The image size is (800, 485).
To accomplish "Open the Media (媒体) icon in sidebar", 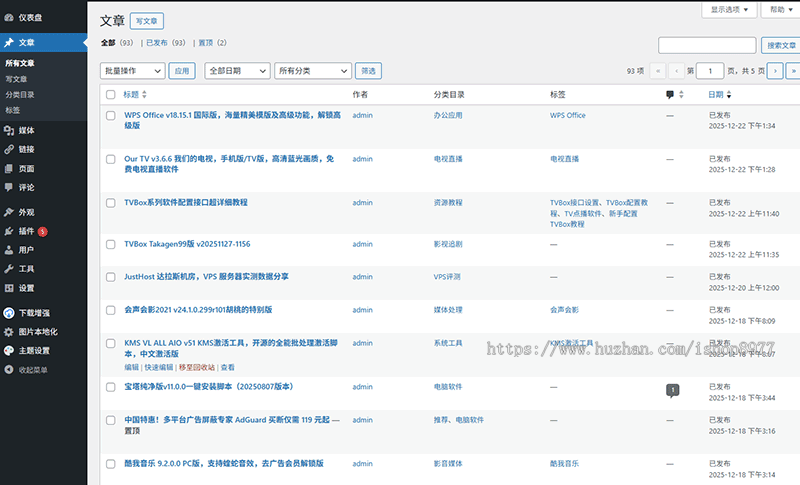I will coord(9,131).
